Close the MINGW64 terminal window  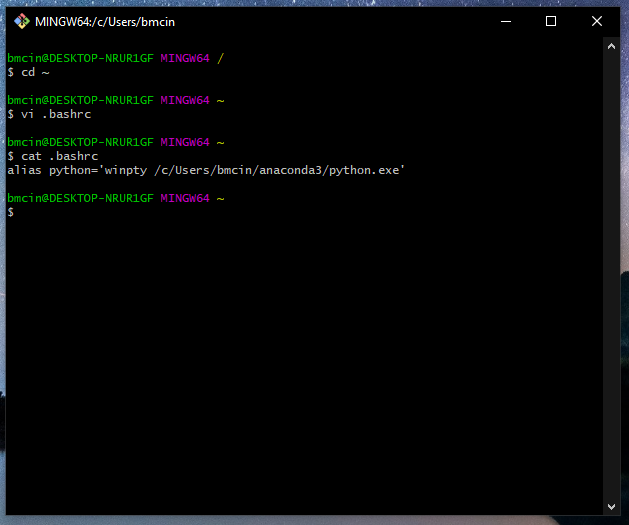[x=597, y=21]
